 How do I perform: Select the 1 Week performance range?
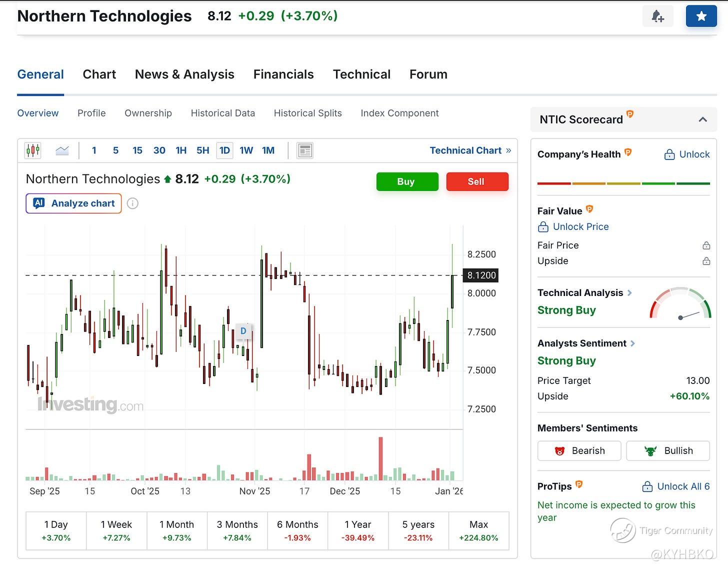tap(116, 530)
